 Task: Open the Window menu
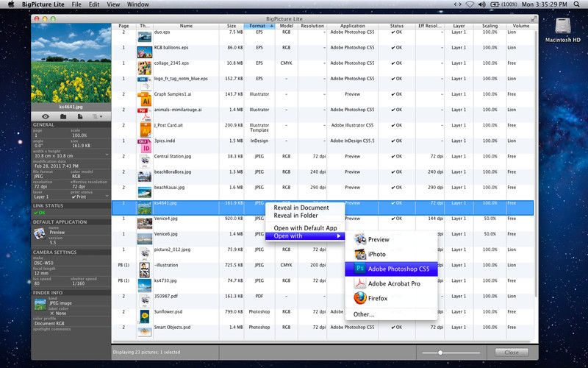click(138, 4)
